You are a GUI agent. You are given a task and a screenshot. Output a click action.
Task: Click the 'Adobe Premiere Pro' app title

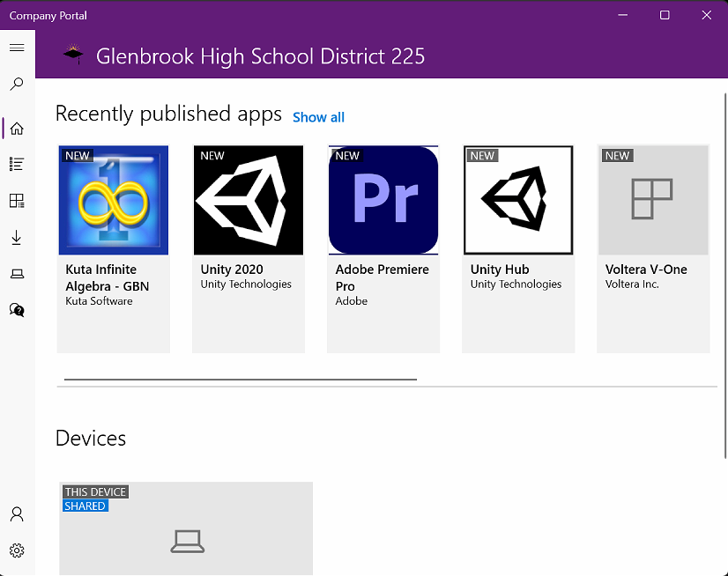pyautogui.click(x=383, y=277)
